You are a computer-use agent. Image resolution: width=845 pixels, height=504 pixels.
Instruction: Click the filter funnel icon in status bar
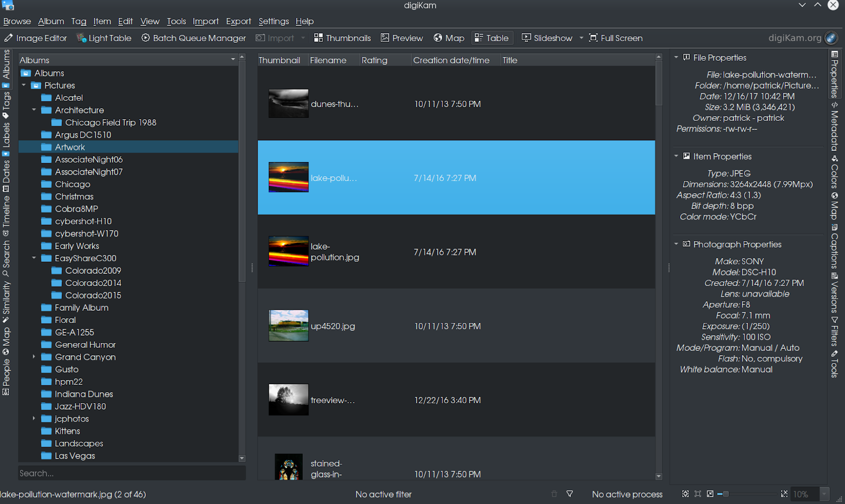pos(569,494)
